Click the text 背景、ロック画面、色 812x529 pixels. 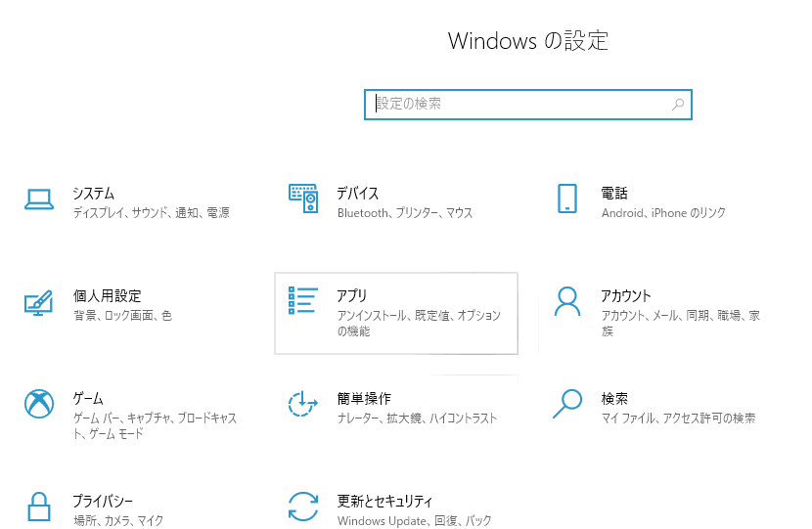click(x=122, y=315)
